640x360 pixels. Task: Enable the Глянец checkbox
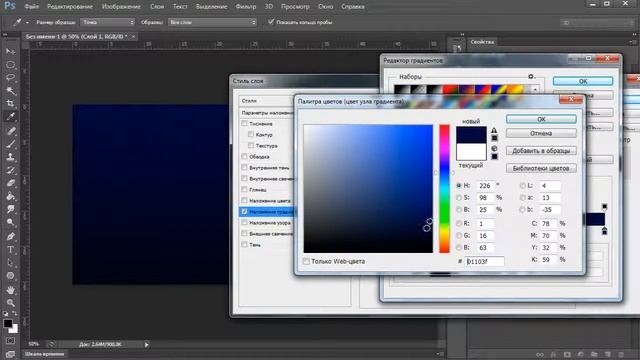point(244,189)
